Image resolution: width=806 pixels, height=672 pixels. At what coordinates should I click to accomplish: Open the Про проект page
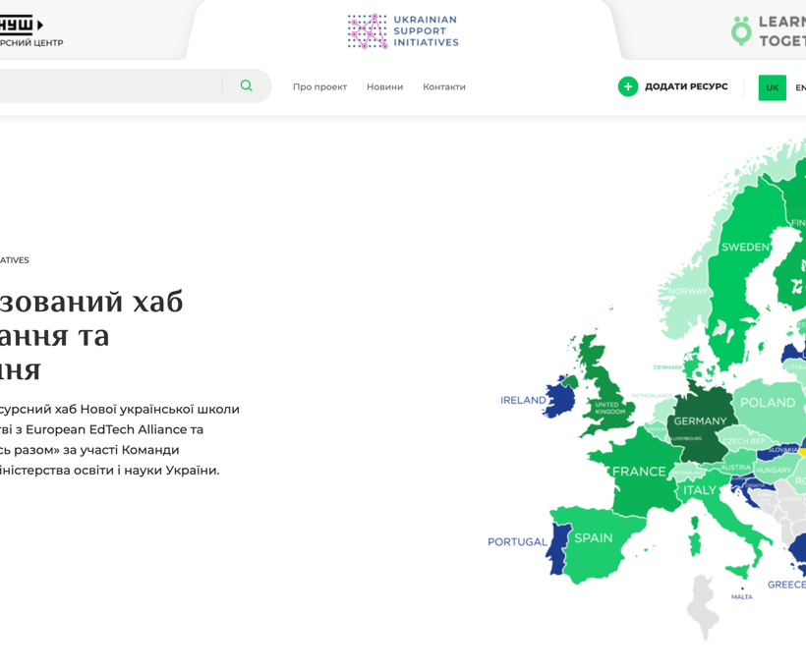pyautogui.click(x=319, y=86)
